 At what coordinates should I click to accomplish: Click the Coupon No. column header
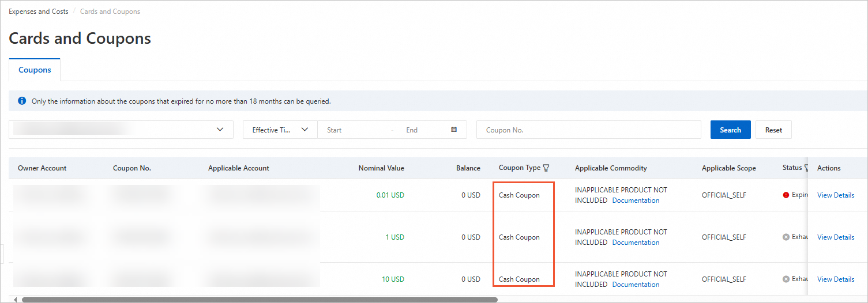click(x=132, y=168)
